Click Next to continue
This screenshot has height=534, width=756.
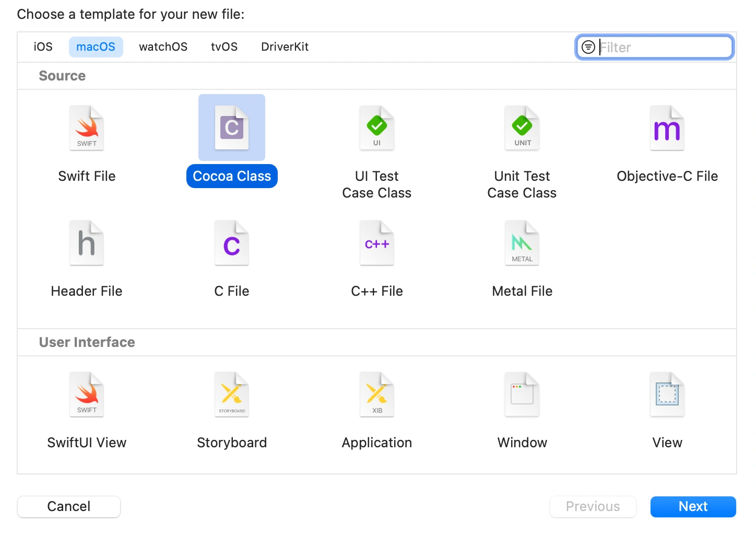(693, 506)
